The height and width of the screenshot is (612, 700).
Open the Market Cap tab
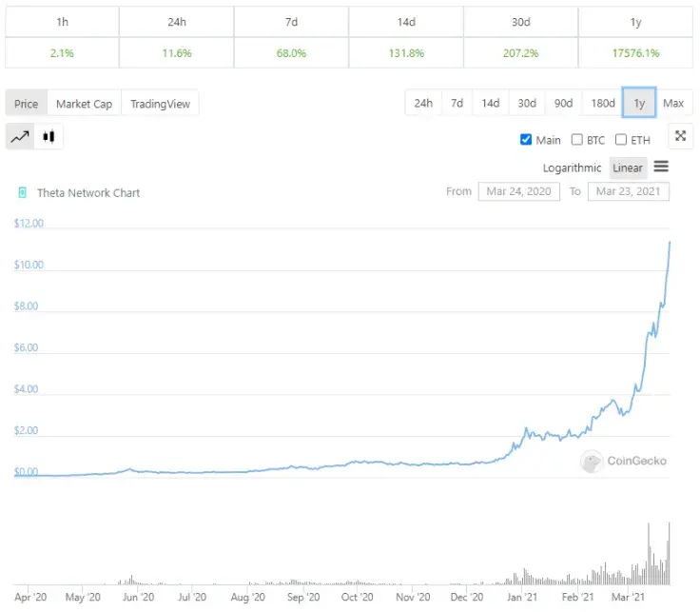tap(84, 104)
